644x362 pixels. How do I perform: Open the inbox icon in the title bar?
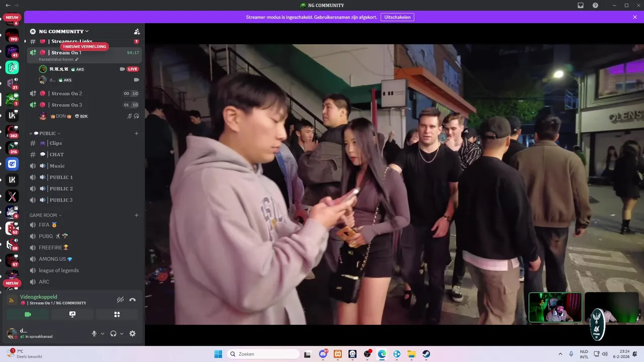(x=581, y=6)
